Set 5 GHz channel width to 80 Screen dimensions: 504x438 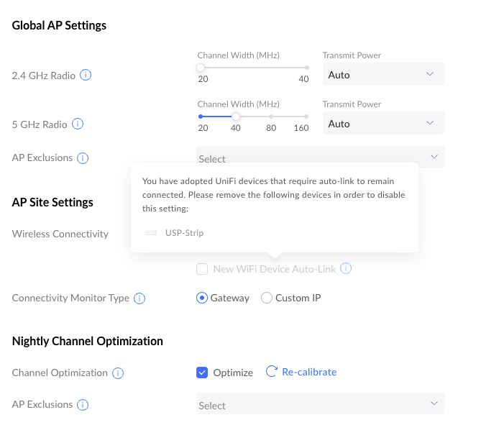click(x=271, y=117)
